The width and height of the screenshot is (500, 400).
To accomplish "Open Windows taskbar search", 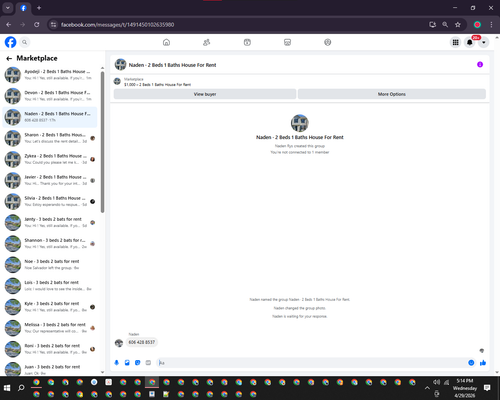I will [21, 388].
